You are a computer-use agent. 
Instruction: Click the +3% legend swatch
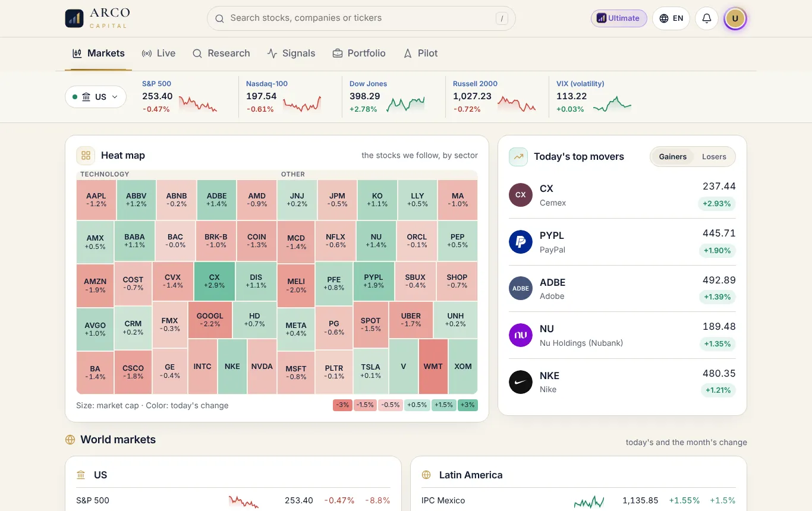coord(468,405)
